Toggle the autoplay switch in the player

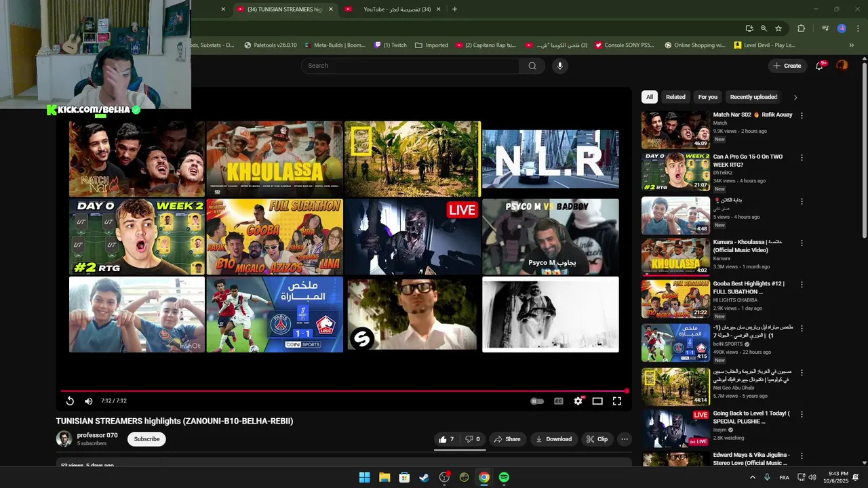[537, 401]
